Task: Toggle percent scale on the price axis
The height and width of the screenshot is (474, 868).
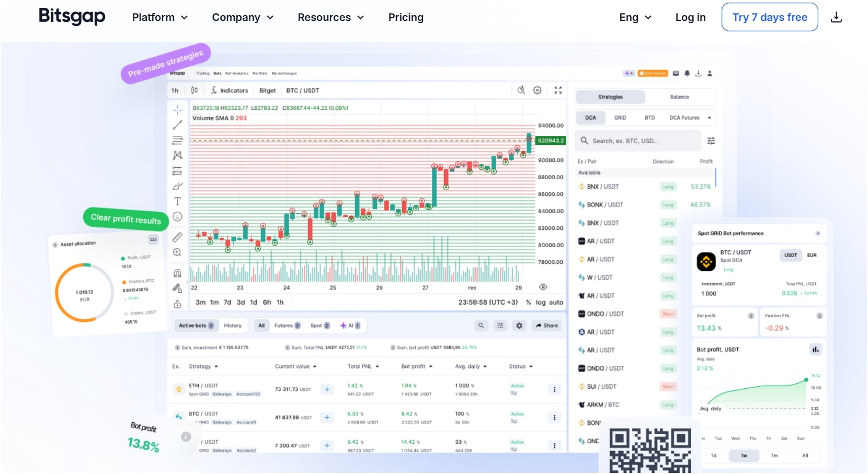Action: point(529,302)
